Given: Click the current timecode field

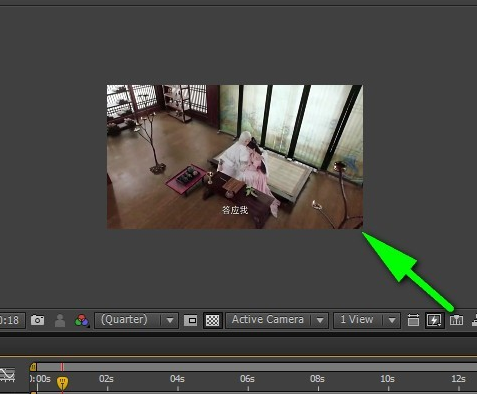Looking at the screenshot, I should pos(12,320).
